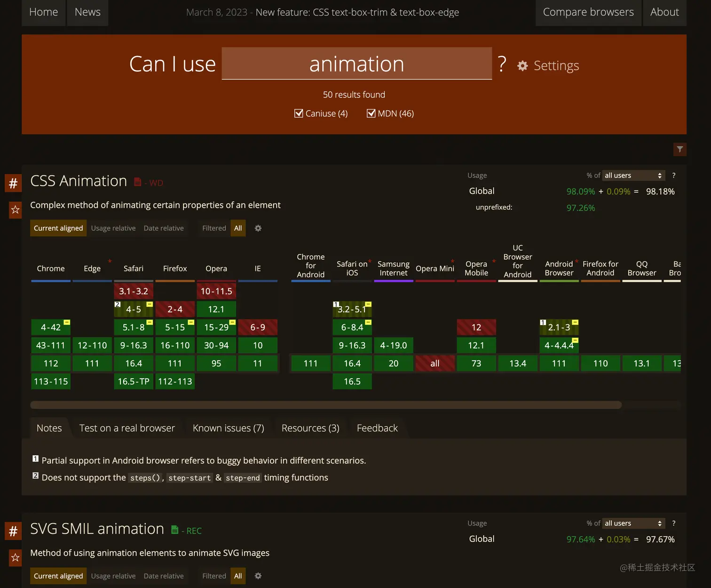This screenshot has width=711, height=588.
Task: Click Chrome 113-115 support cell
Action: coord(51,381)
